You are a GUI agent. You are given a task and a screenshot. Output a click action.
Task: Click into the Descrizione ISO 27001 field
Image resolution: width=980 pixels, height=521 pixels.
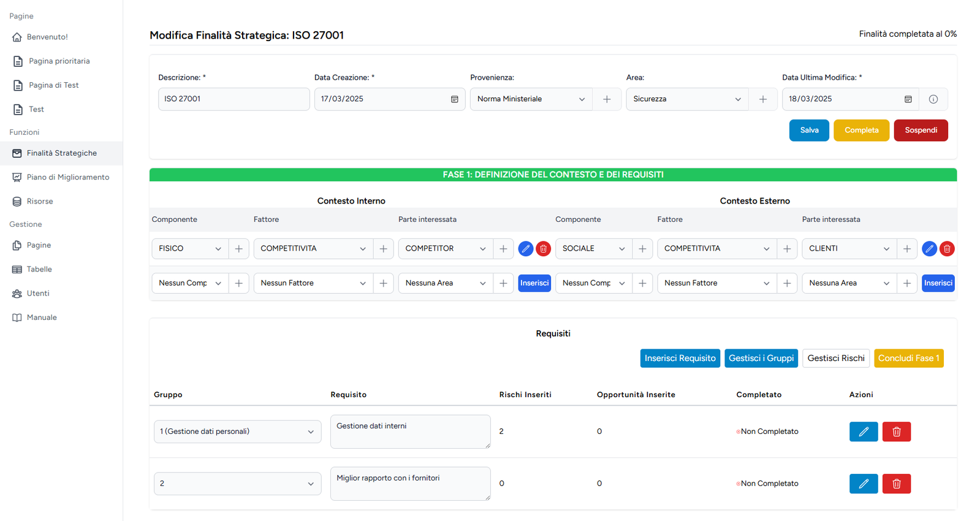click(x=234, y=99)
